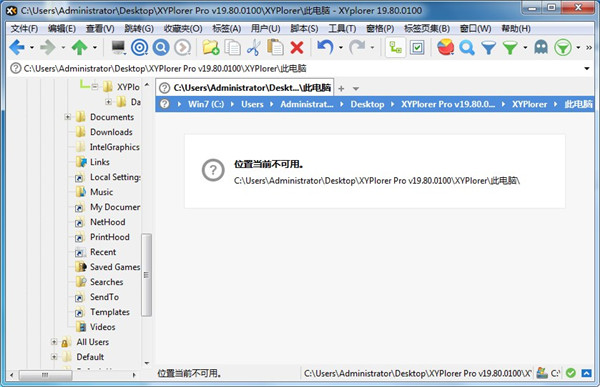Viewport: 600px width, 387px height.
Task: Click Users in breadcrumb bar
Action: click(x=252, y=104)
